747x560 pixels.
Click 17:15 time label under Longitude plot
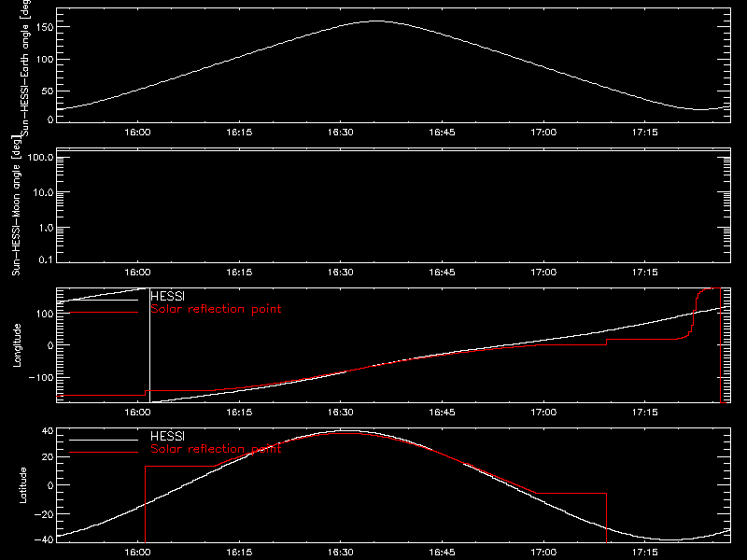[x=645, y=413]
